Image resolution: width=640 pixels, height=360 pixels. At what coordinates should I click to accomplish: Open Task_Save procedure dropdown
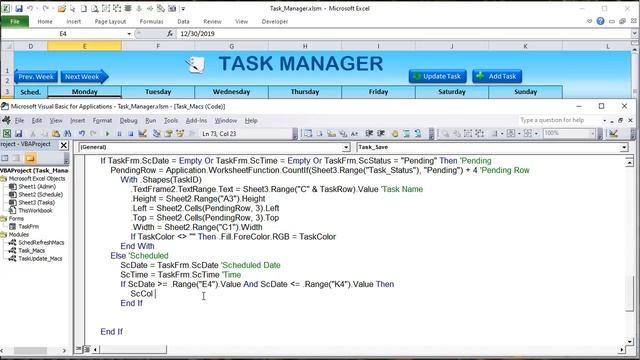click(624, 147)
